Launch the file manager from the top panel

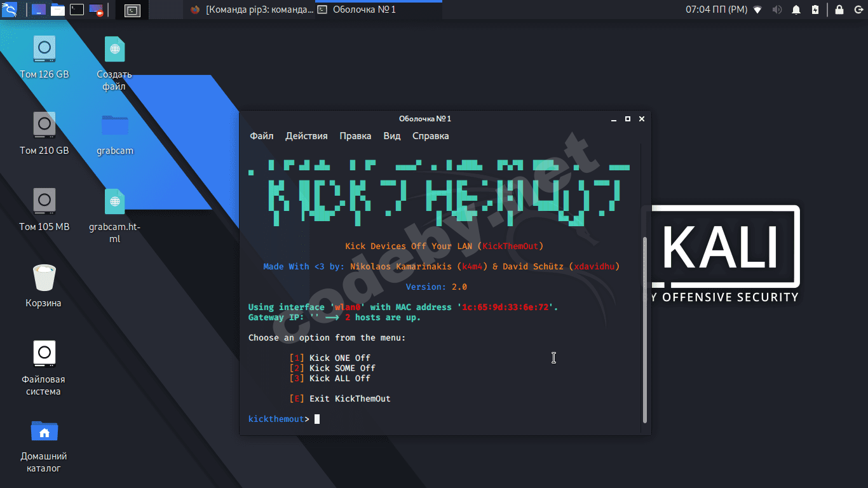58,10
